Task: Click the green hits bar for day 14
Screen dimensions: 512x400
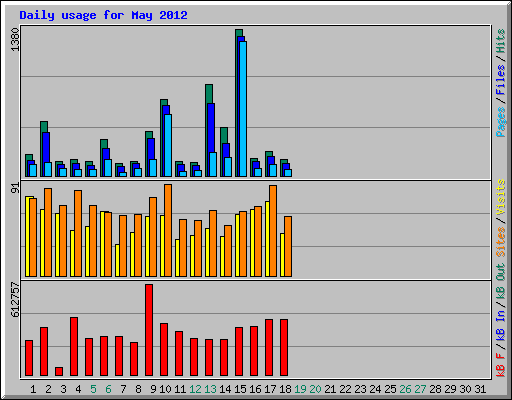Action: [222, 152]
